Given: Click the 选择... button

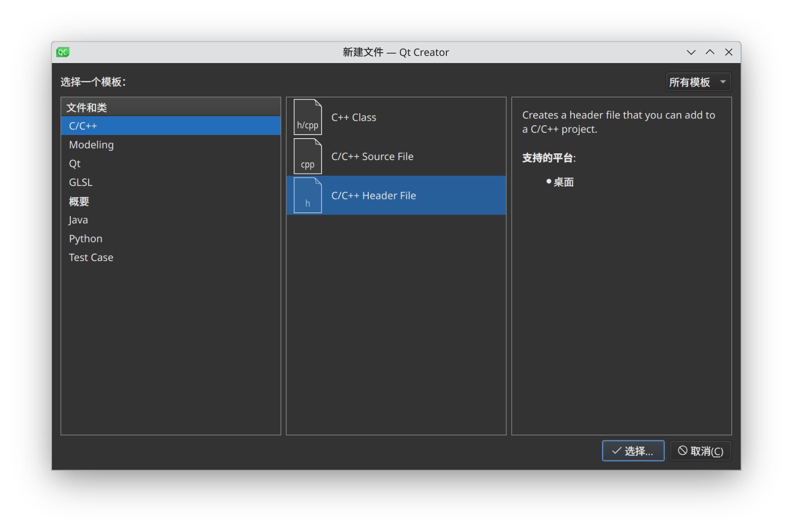Looking at the screenshot, I should (633, 451).
